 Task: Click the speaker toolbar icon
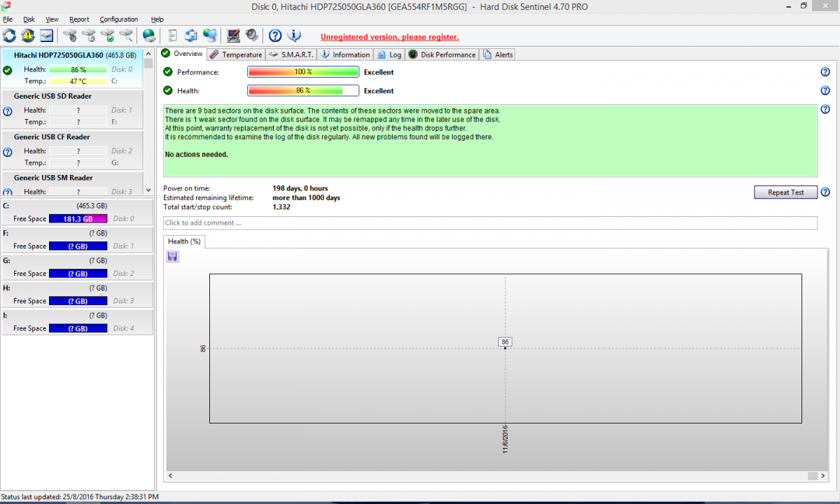[x=252, y=35]
